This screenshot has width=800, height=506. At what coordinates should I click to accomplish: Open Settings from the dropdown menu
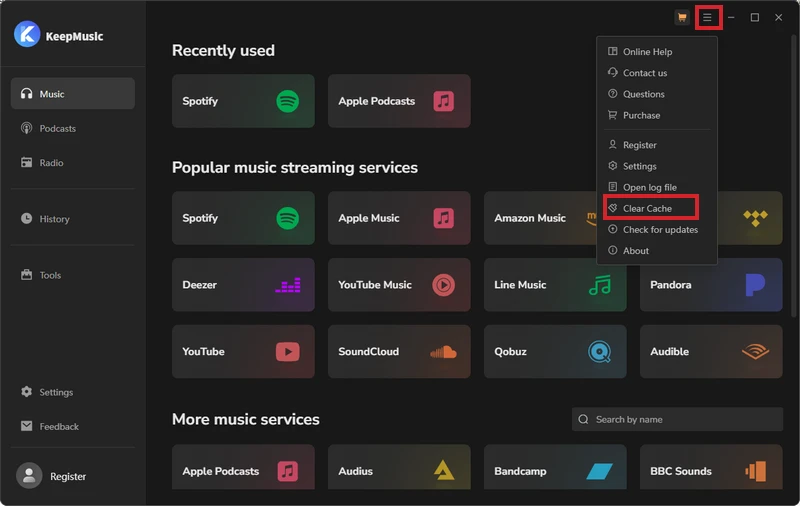[657, 166]
